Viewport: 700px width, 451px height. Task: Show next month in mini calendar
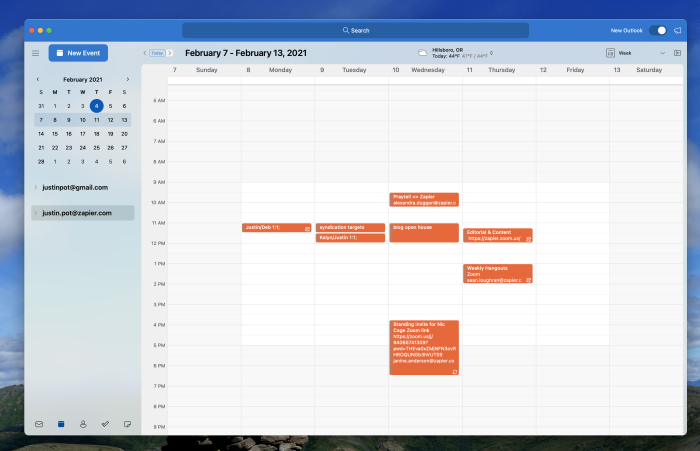pyautogui.click(x=128, y=79)
